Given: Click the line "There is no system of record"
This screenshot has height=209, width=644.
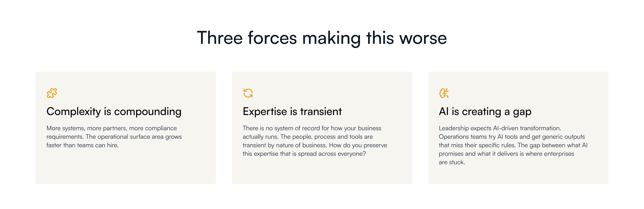Looking at the screenshot, I should point(312,128).
